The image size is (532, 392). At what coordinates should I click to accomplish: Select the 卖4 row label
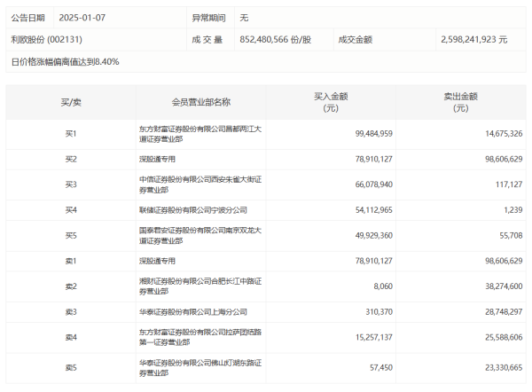click(x=71, y=337)
